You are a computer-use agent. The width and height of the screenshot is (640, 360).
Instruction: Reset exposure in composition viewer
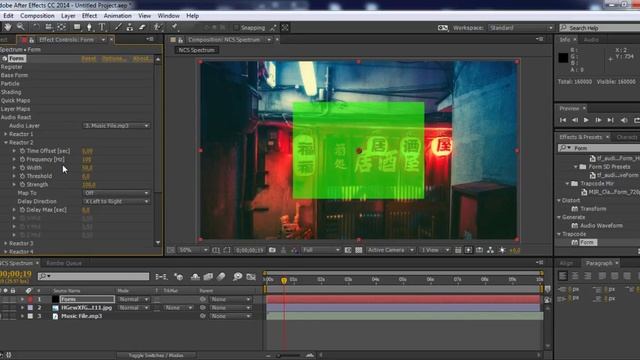coord(502,250)
